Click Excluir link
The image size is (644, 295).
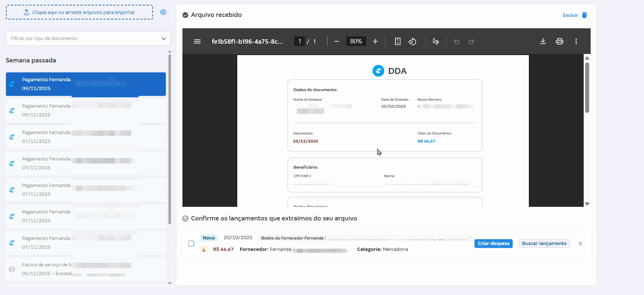coord(570,15)
